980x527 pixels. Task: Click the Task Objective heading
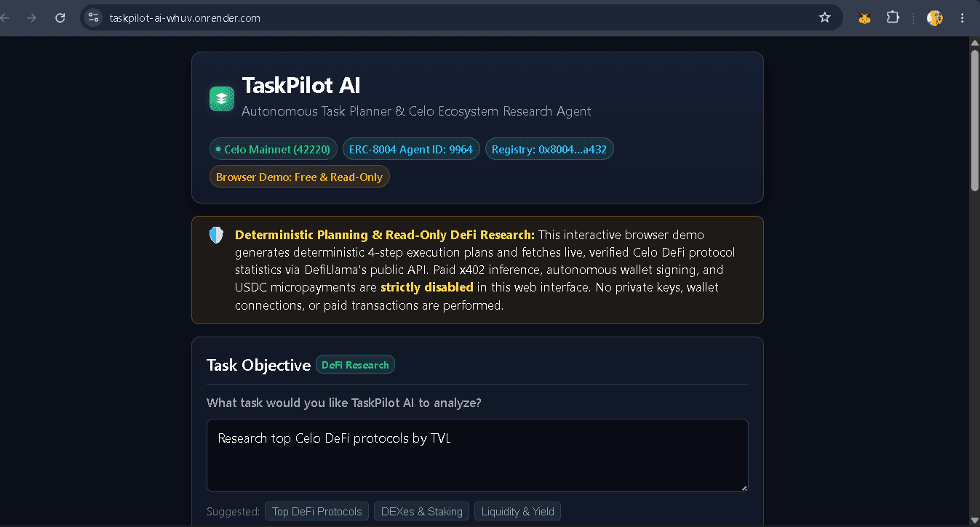pos(259,365)
